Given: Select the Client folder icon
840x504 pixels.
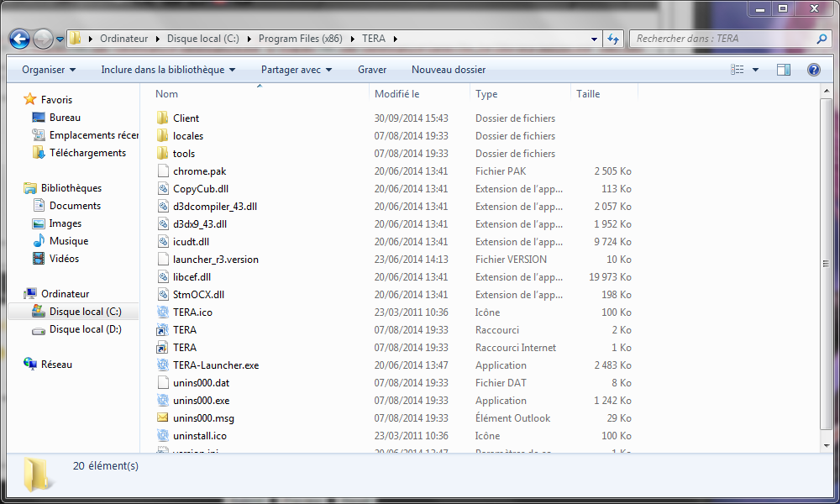Looking at the screenshot, I should tap(163, 118).
